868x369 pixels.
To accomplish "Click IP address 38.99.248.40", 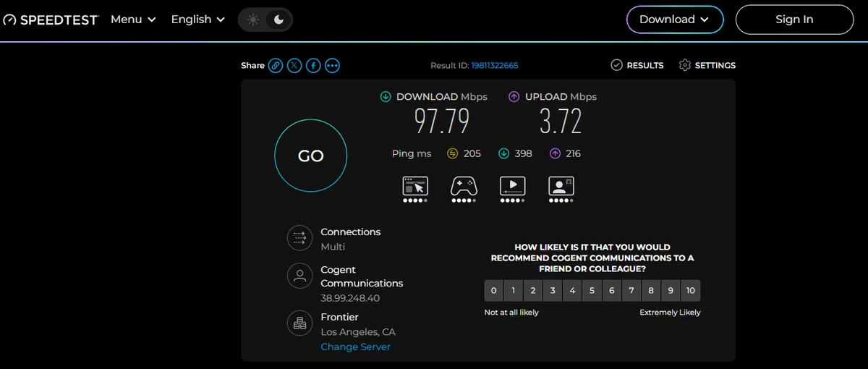I will pos(350,298).
